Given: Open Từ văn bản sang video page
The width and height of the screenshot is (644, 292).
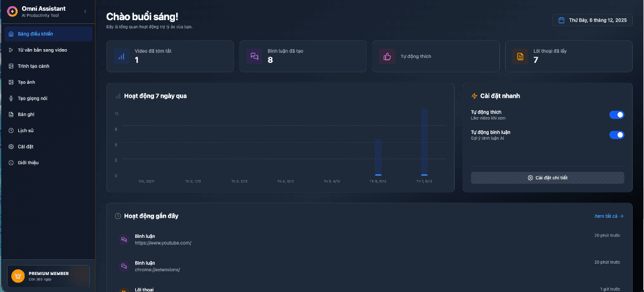Looking at the screenshot, I should 48,50.
